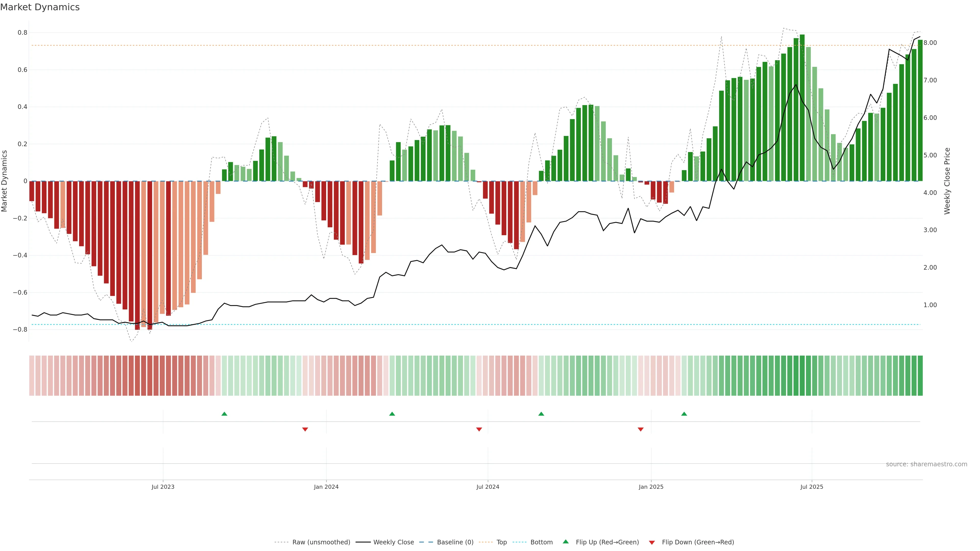Toggle the Weekly Close legend entry
The image size is (980, 551).
(x=393, y=542)
